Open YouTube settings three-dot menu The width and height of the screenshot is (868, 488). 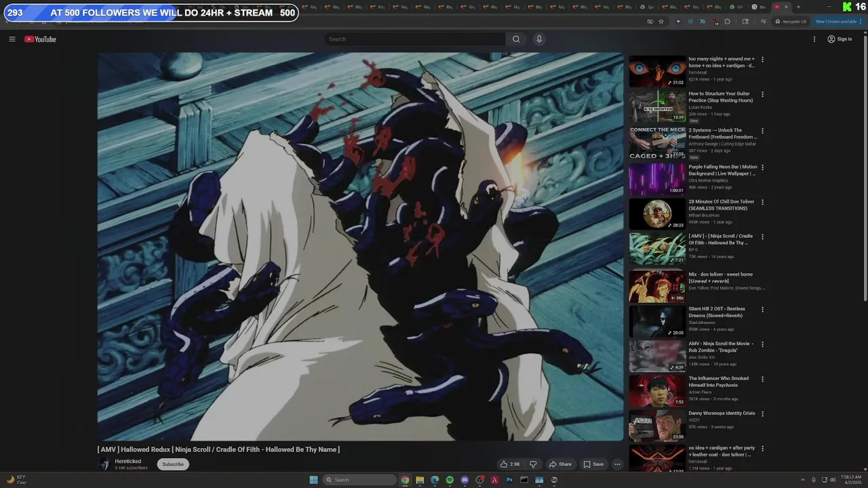tap(814, 39)
